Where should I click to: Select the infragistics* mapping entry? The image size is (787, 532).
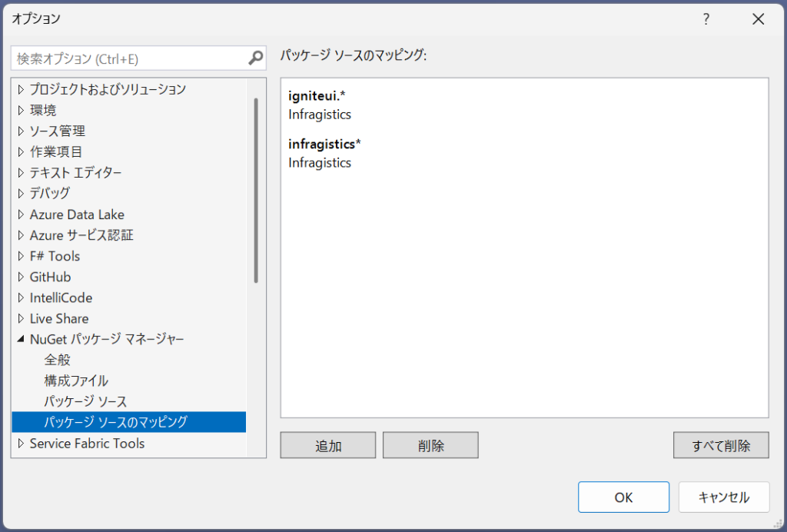(x=324, y=144)
